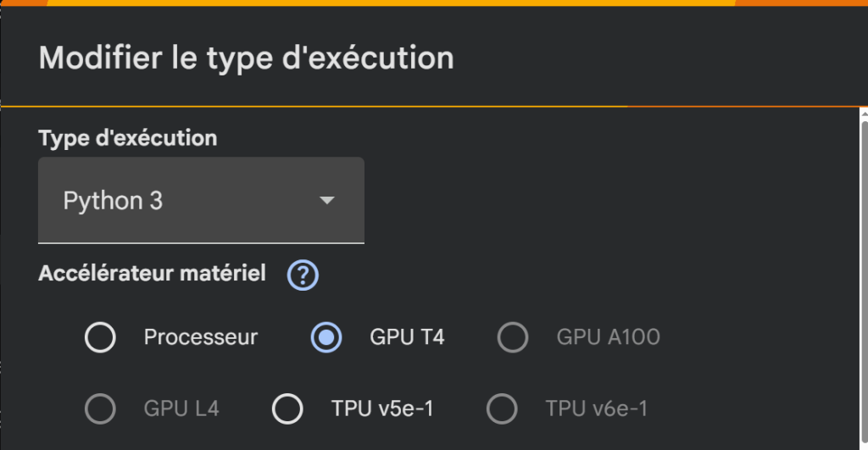Image resolution: width=868 pixels, height=450 pixels.
Task: Click the Modifier le type d'exécution title
Action: [246, 58]
